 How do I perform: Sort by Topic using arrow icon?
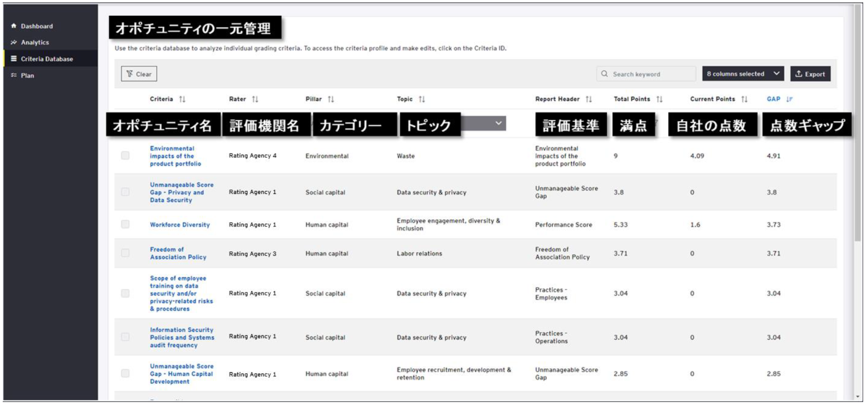[422, 99]
